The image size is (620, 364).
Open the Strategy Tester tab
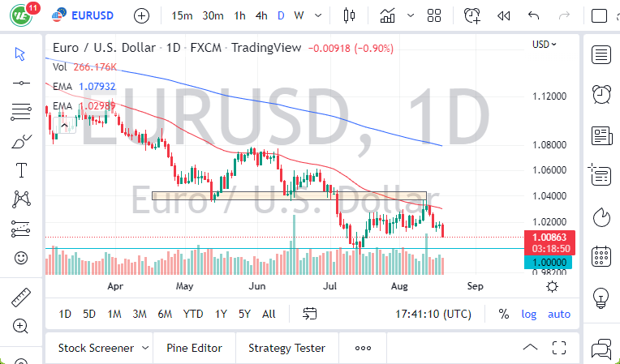[x=286, y=348]
